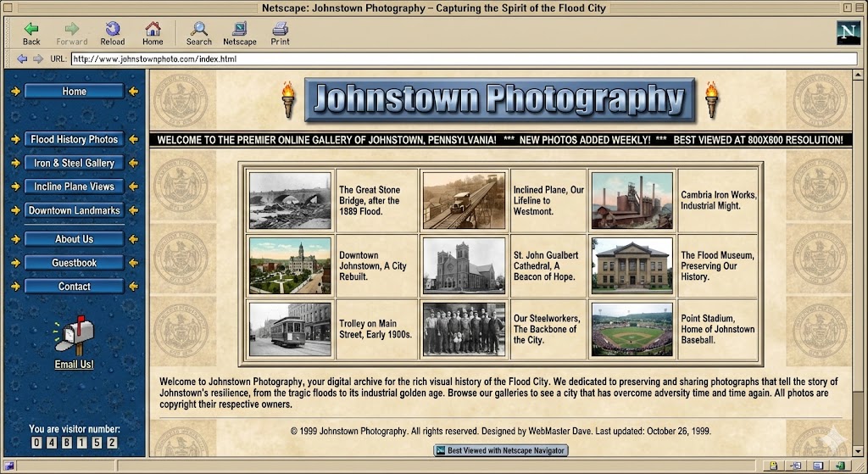Click the rightmost green status bar icon
The width and height of the screenshot is (868, 474).
tap(840, 466)
